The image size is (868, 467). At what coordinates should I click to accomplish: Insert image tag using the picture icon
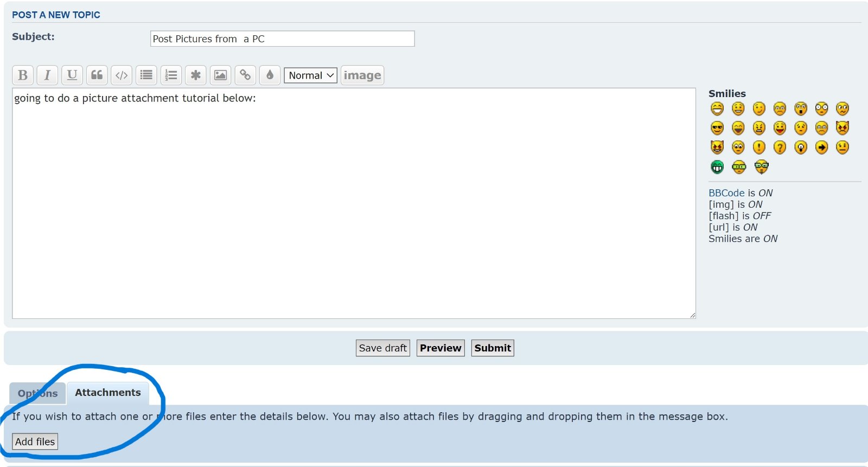click(220, 75)
